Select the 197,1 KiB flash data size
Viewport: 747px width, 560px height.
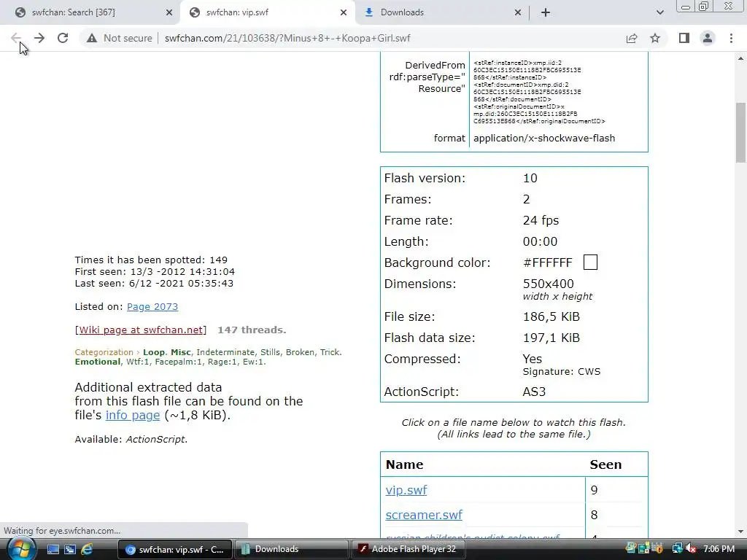pyautogui.click(x=551, y=338)
